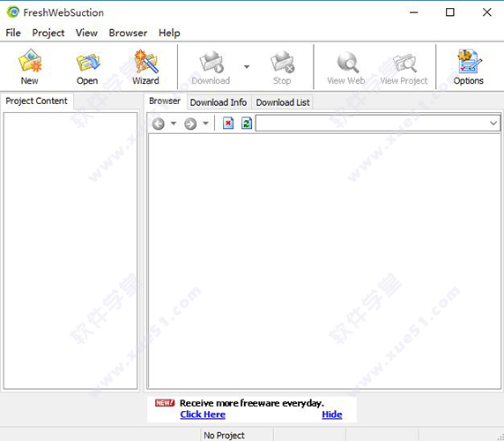Minimize the FreshWebSuction window

tap(414, 12)
